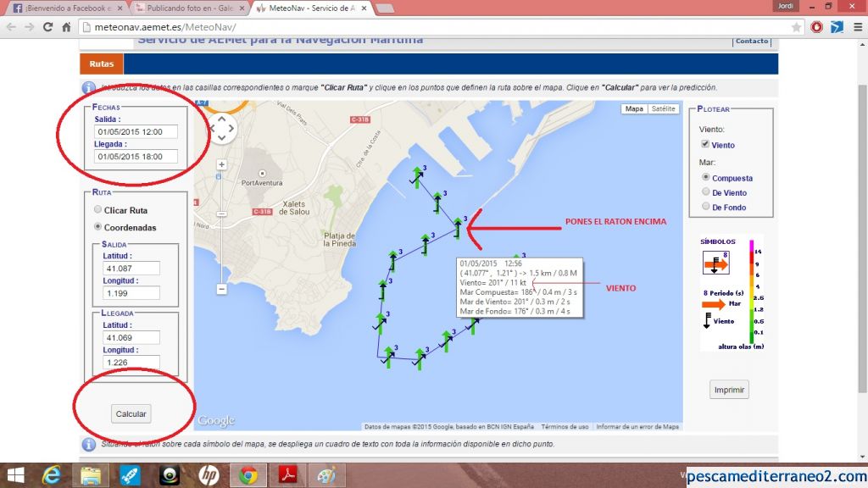Viewport: 868px width, 488px height.
Task: Pan the map up using the arrow control
Action: point(221,119)
